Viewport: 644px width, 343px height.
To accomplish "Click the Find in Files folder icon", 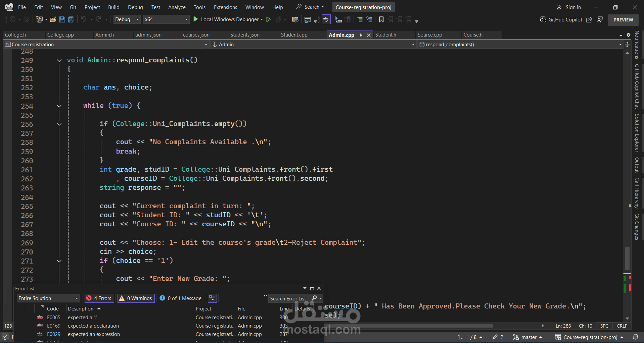I will (295, 19).
